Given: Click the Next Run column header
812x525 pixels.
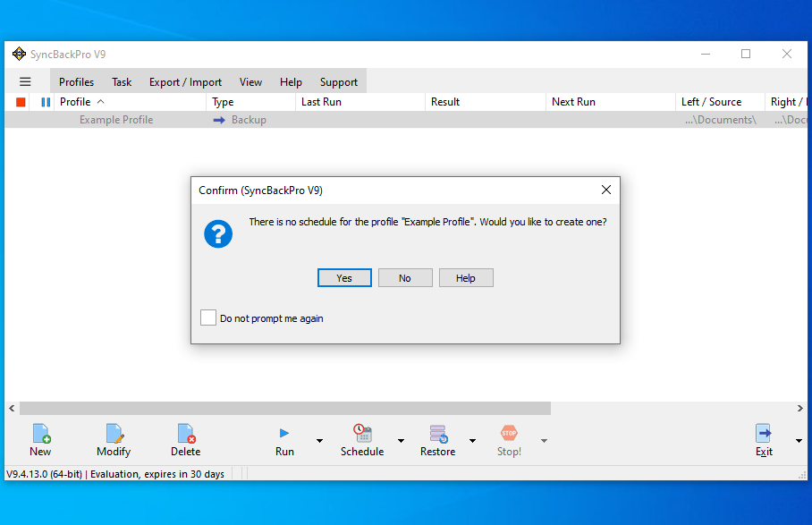Looking at the screenshot, I should [611, 102].
